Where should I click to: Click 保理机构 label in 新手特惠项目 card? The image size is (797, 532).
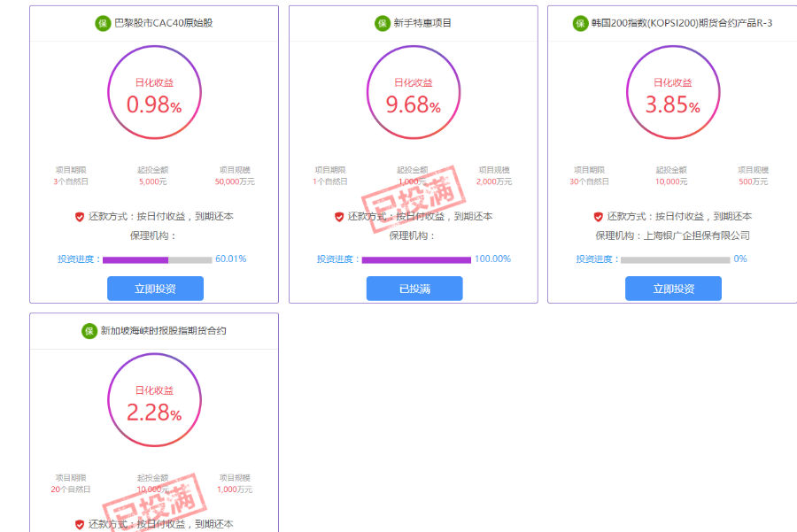(412, 235)
